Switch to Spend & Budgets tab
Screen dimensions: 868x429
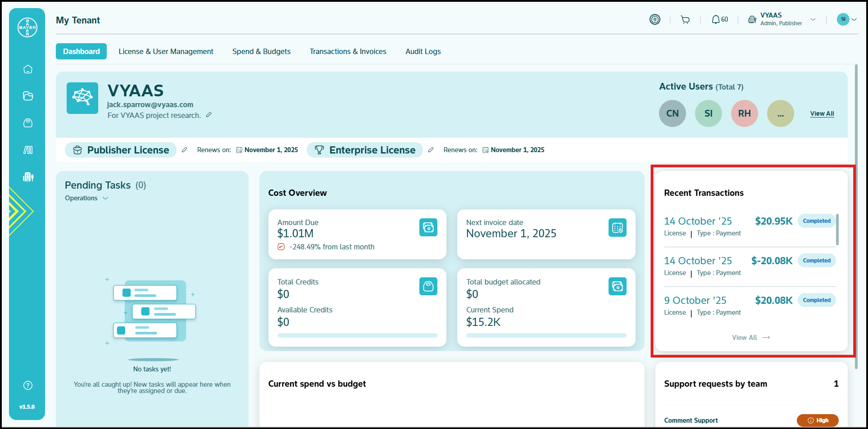[x=261, y=51]
